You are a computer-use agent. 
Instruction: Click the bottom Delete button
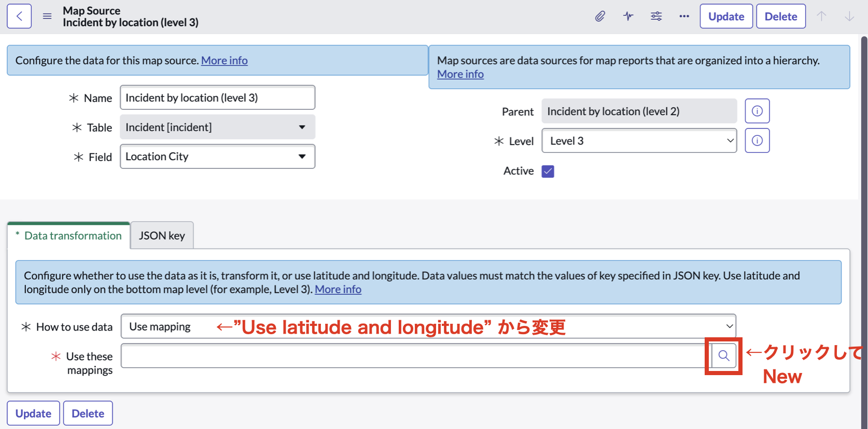(x=88, y=413)
